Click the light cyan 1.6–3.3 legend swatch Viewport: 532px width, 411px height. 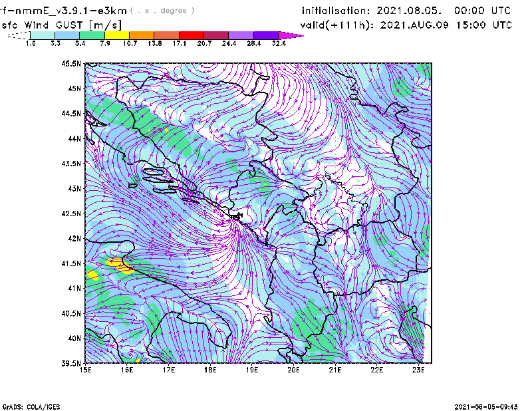(x=43, y=35)
